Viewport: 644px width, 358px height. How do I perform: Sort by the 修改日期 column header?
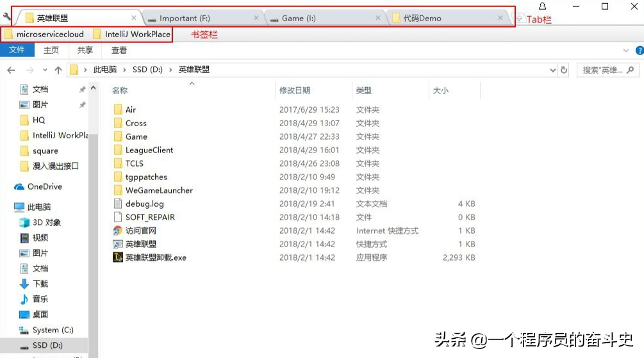coord(295,90)
